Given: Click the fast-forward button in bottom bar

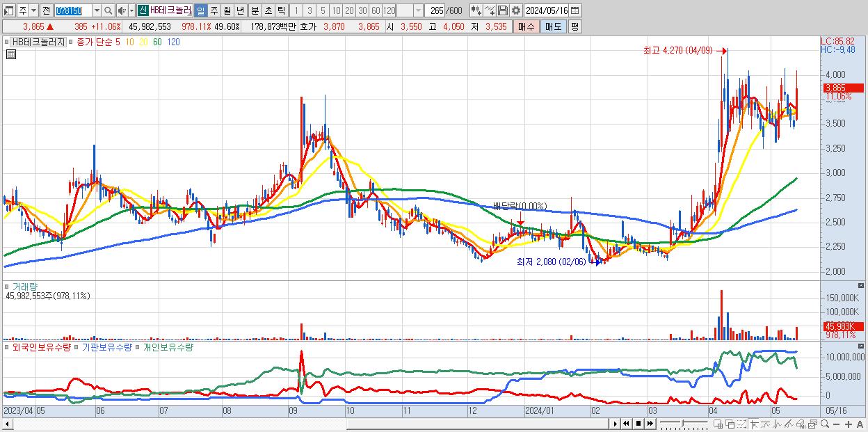Looking at the screenshot, I should [x=650, y=423].
